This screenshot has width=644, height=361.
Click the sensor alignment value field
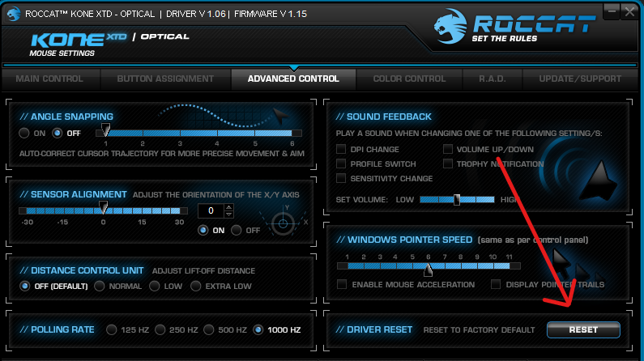click(x=211, y=211)
